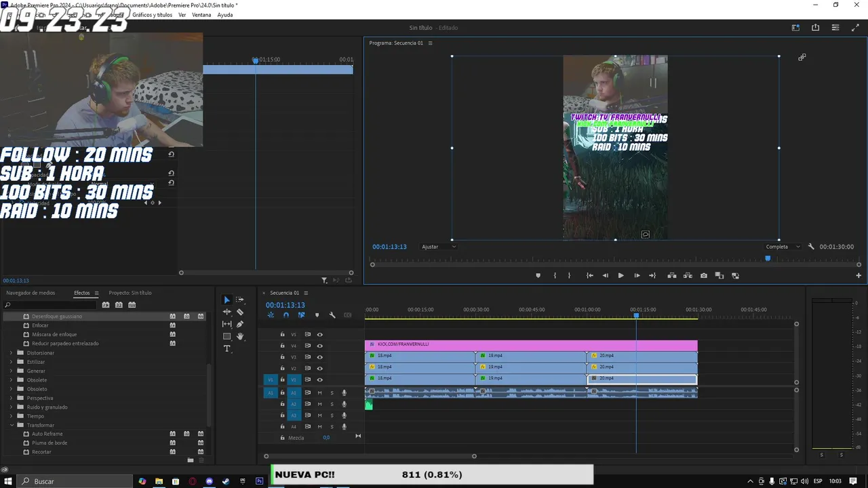Select the Slip tool
Image resolution: width=868 pixels, height=488 pixels.
(226, 324)
